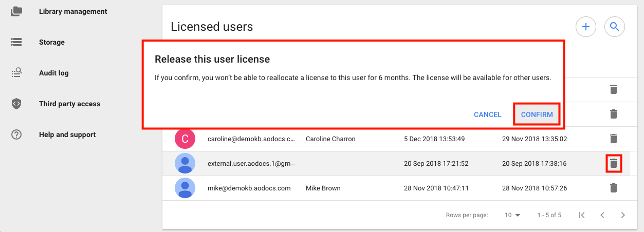Go to first page of results

pyautogui.click(x=582, y=215)
